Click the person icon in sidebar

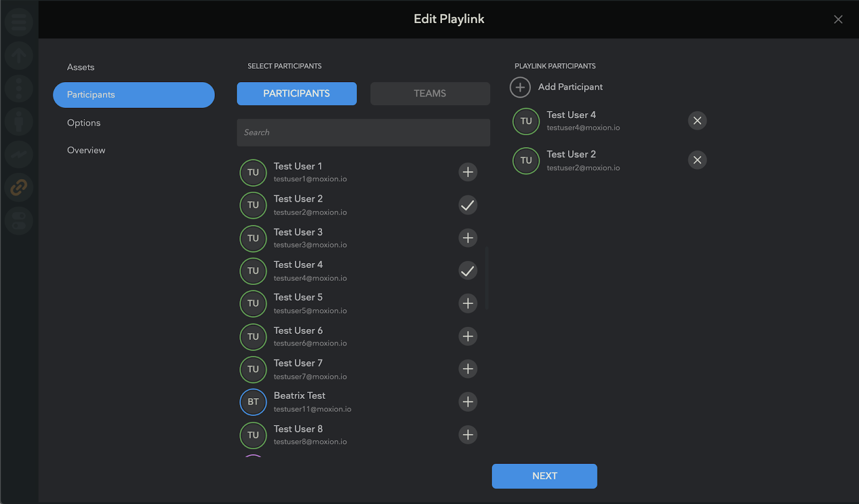pos(19,121)
